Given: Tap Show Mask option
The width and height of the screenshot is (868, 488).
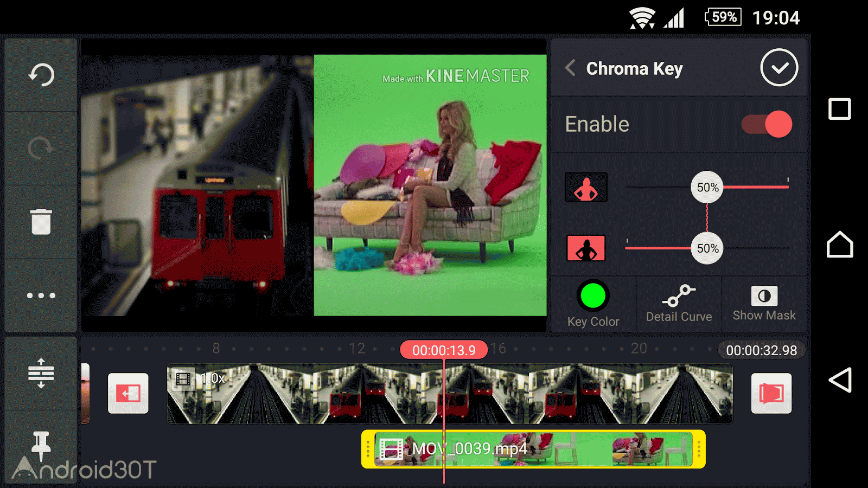Looking at the screenshot, I should pyautogui.click(x=764, y=304).
